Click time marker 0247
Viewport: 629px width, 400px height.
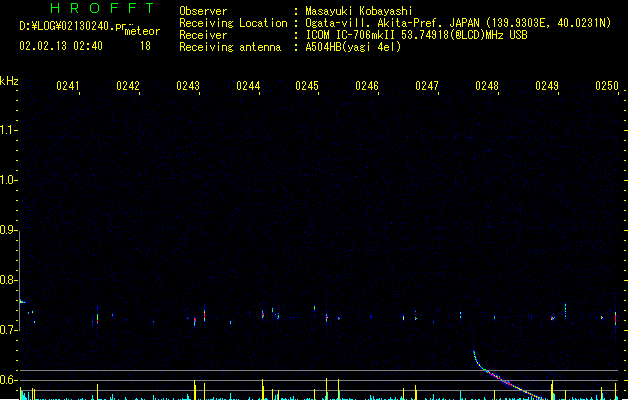(427, 86)
